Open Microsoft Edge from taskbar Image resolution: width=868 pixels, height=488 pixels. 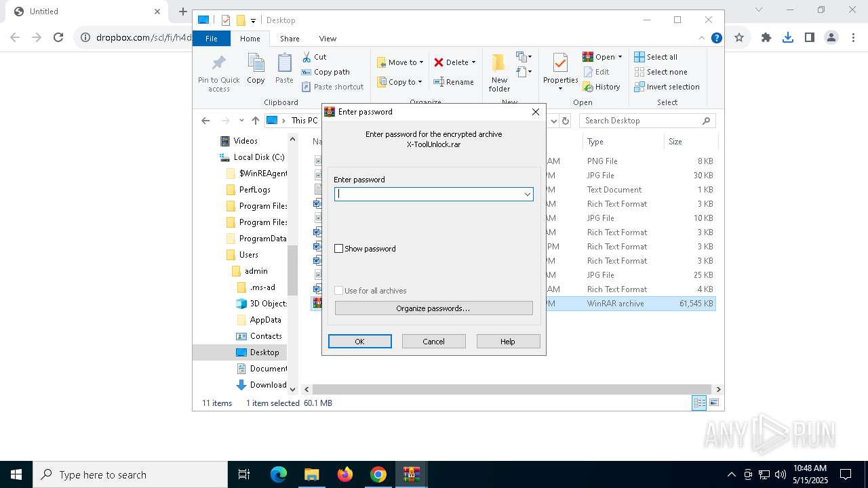tap(279, 474)
